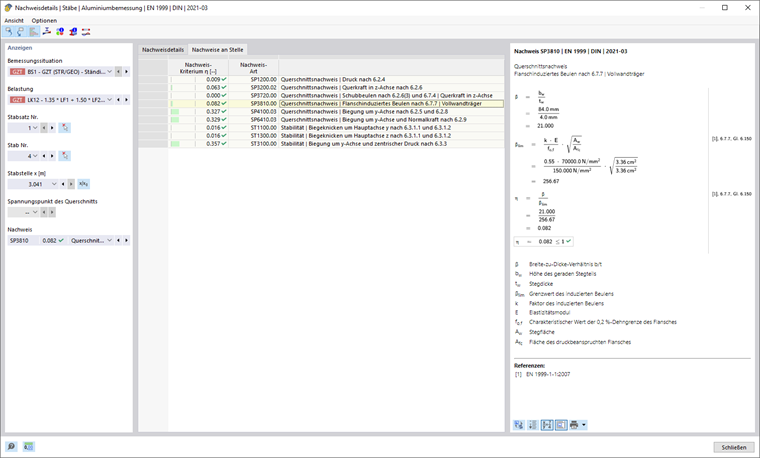Select the SP3720.00 Schubbeulen row

(321, 95)
